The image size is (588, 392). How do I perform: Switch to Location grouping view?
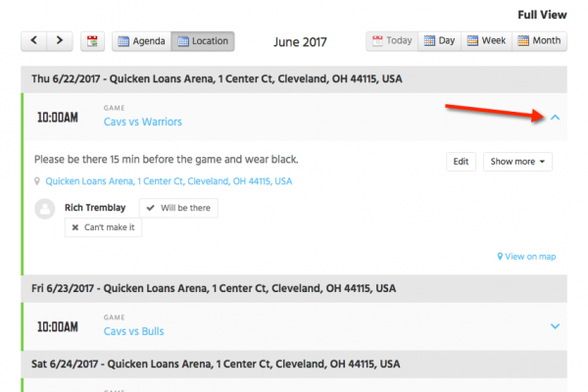coord(203,41)
